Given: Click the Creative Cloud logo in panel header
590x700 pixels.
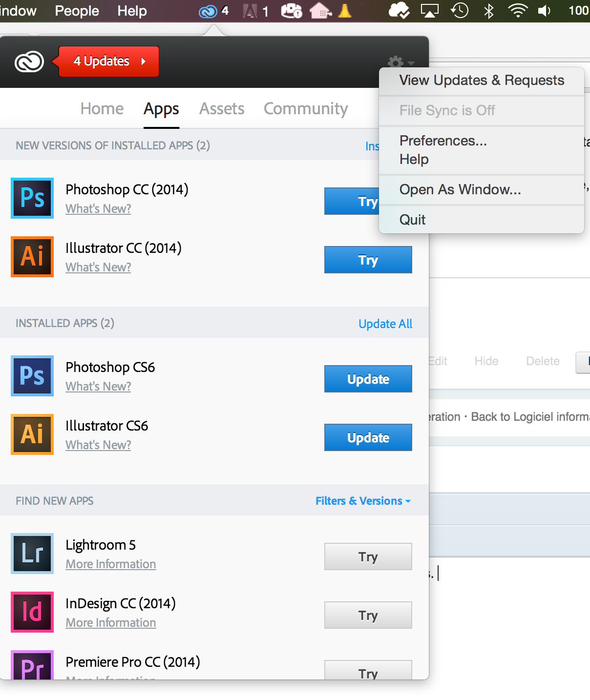Looking at the screenshot, I should point(29,62).
